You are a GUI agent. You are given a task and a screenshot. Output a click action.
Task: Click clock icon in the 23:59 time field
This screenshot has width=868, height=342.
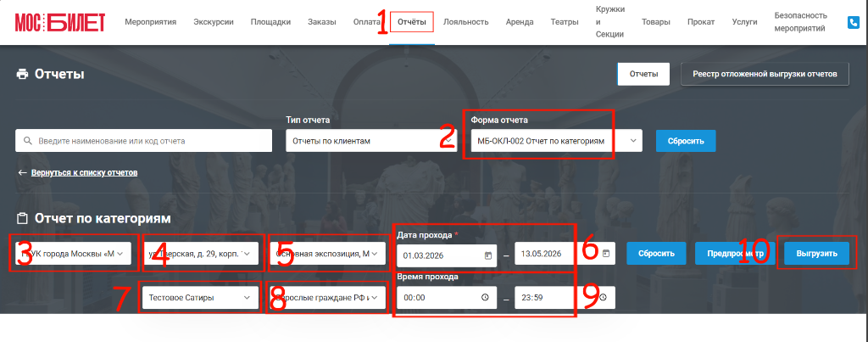(x=604, y=298)
